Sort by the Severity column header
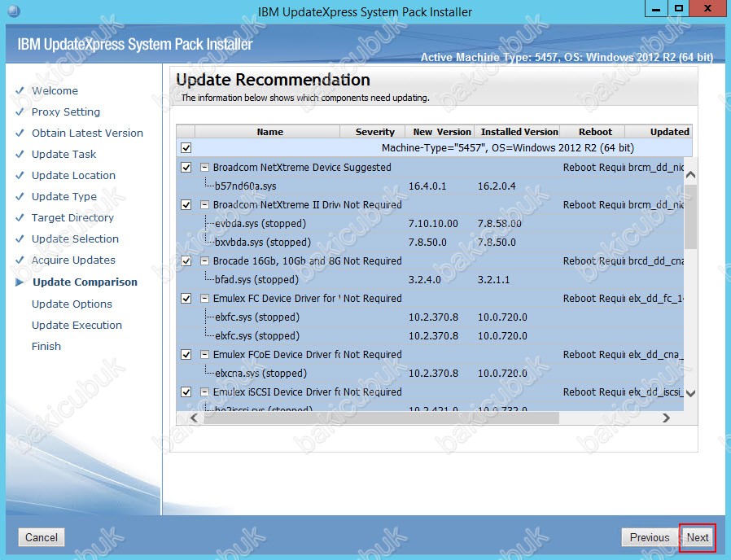 click(x=373, y=132)
